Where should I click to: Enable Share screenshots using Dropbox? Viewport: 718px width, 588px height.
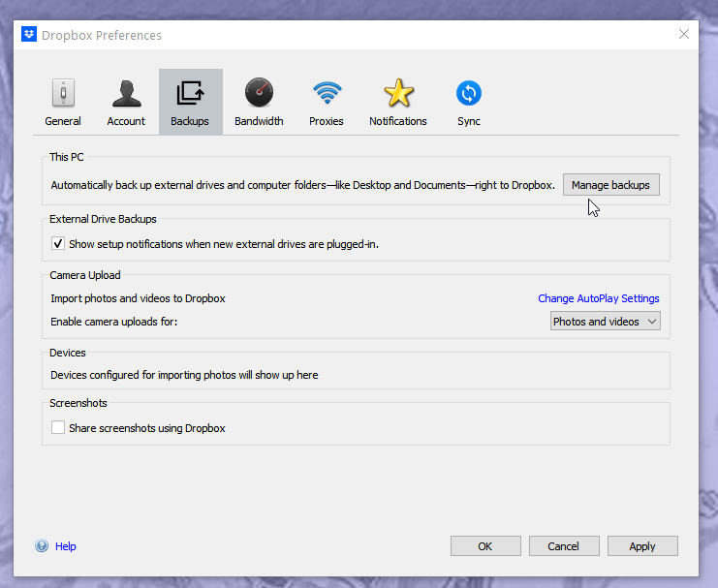(x=58, y=427)
